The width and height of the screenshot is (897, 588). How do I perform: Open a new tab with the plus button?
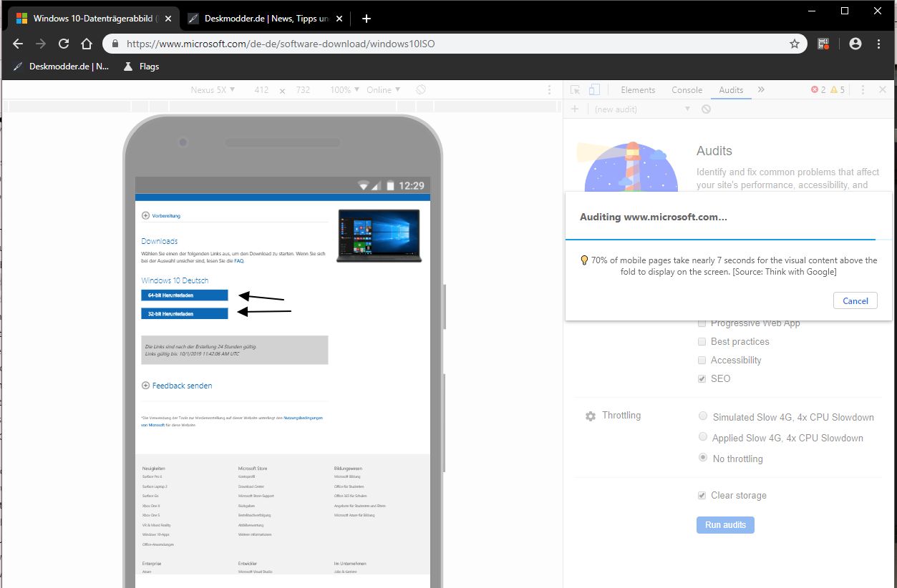367,19
